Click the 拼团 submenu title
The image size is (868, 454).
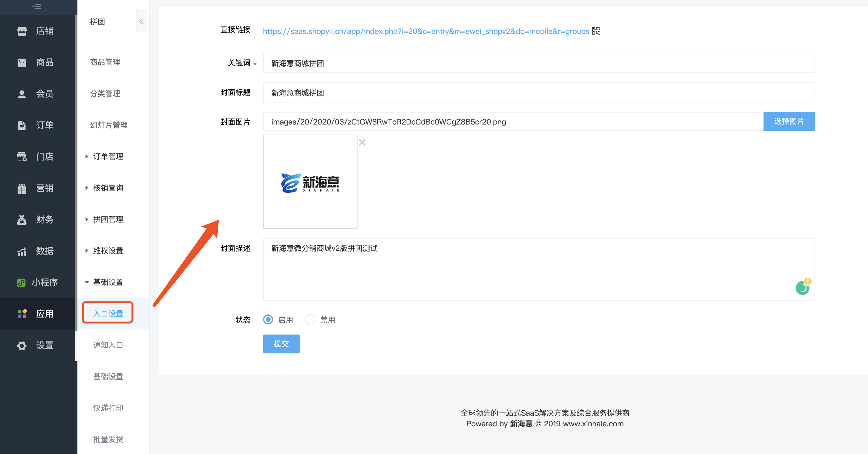97,22
